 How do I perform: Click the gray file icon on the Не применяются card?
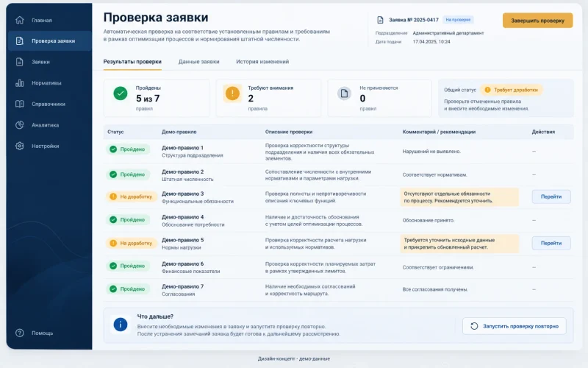(x=344, y=93)
